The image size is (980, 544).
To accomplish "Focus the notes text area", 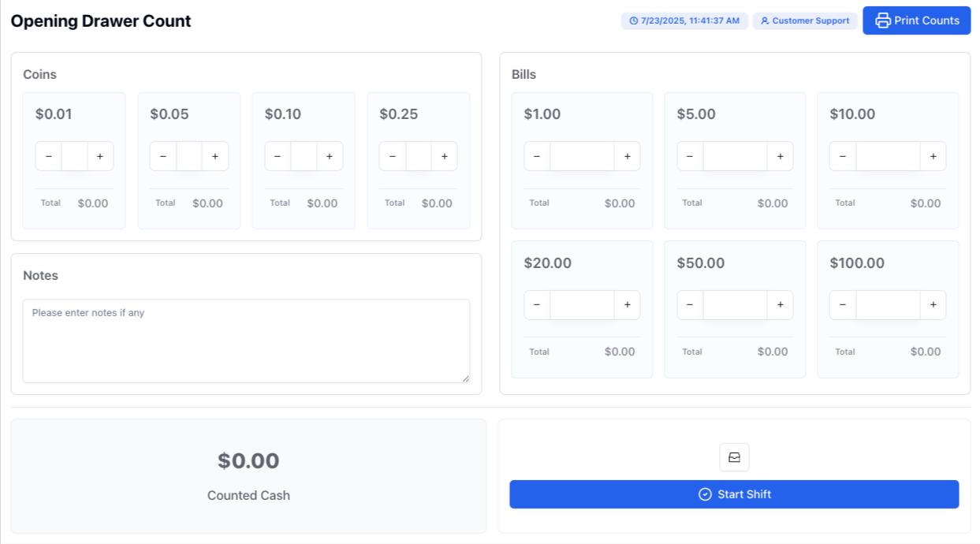I will [x=246, y=341].
